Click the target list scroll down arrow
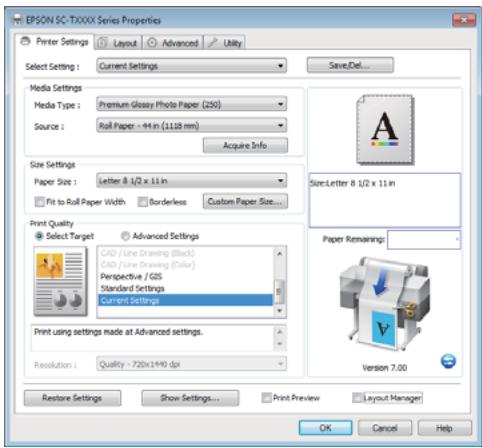482x448 pixels. (279, 311)
